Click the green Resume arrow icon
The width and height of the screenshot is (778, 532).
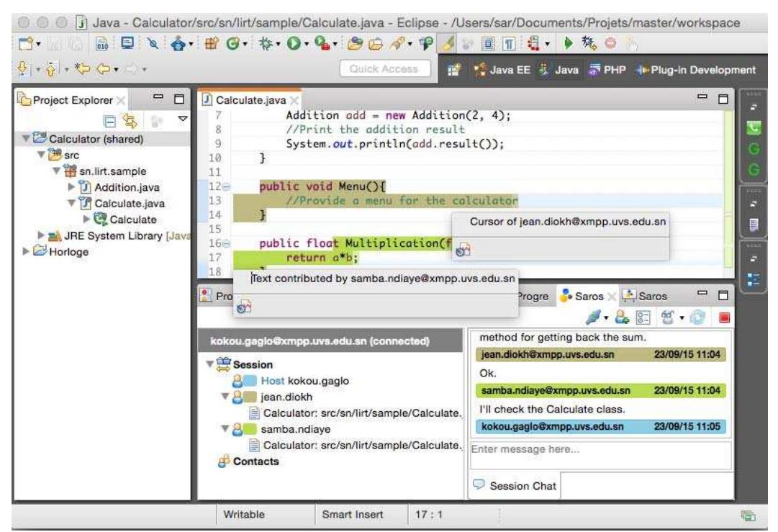569,43
